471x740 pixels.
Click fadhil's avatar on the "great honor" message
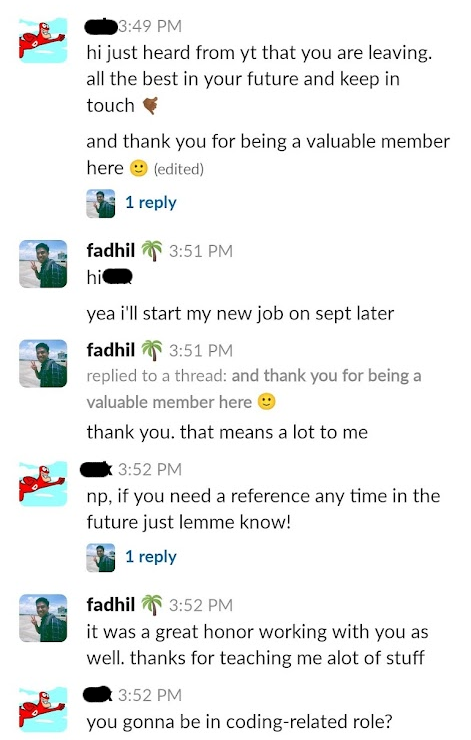click(x=43, y=618)
